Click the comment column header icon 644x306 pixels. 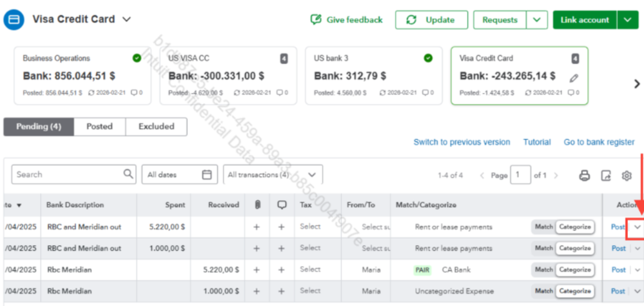coord(282,205)
